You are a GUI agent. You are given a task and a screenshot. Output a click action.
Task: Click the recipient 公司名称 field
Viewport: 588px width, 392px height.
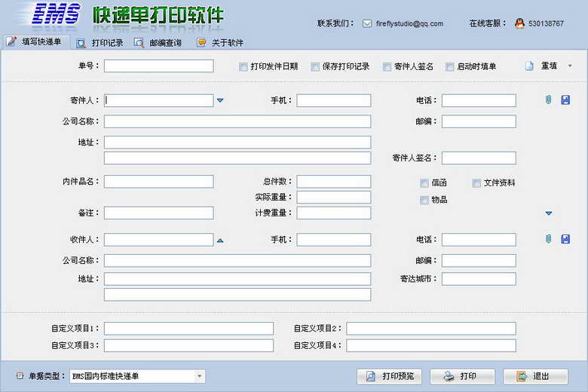237,261
